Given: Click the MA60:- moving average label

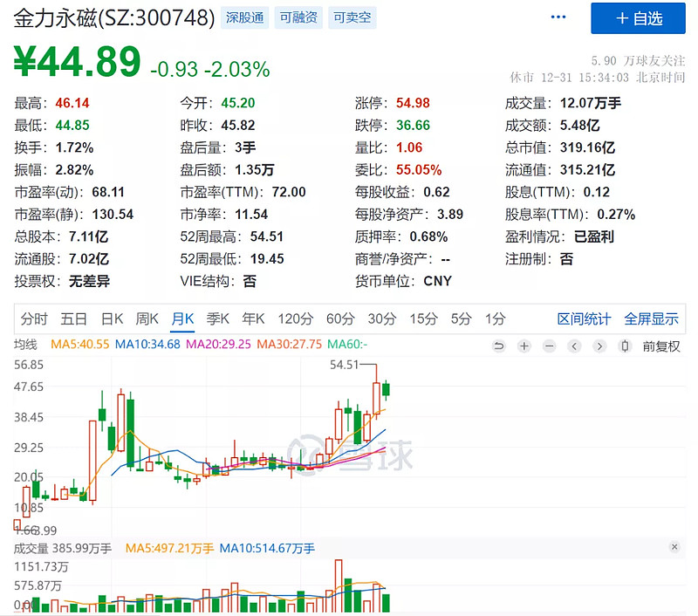Looking at the screenshot, I should (347, 344).
